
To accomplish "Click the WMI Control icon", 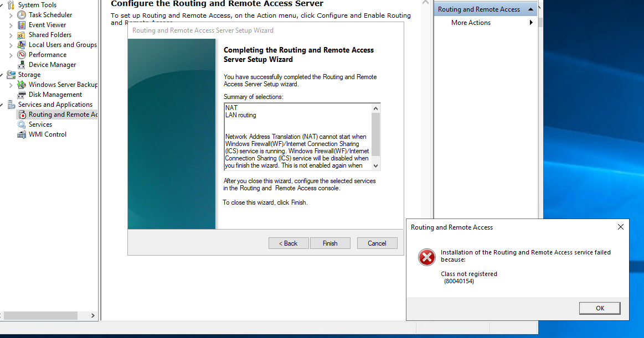I will [22, 134].
